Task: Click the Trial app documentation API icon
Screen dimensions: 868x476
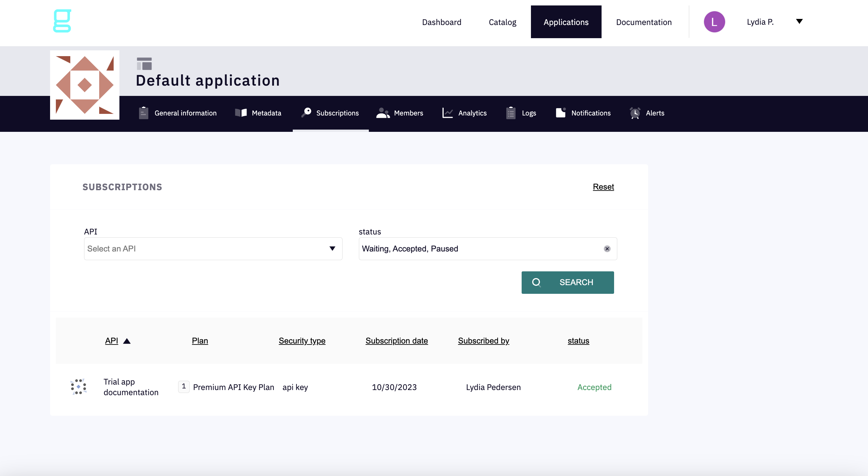Action: [x=79, y=387]
